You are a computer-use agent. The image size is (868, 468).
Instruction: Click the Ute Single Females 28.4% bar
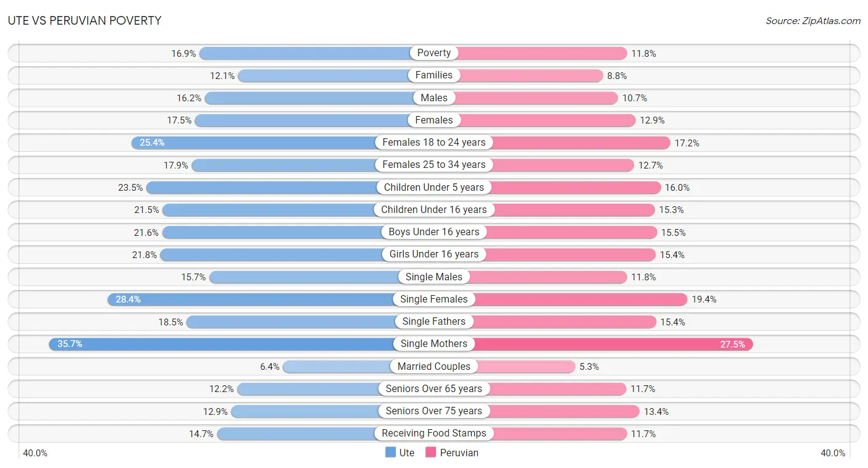(x=253, y=299)
